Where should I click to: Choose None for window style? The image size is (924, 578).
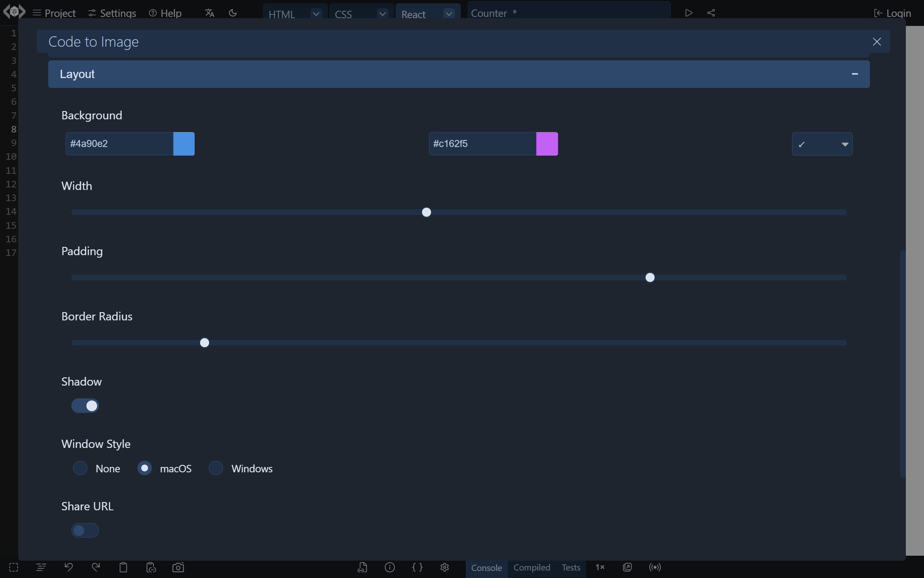pos(80,468)
